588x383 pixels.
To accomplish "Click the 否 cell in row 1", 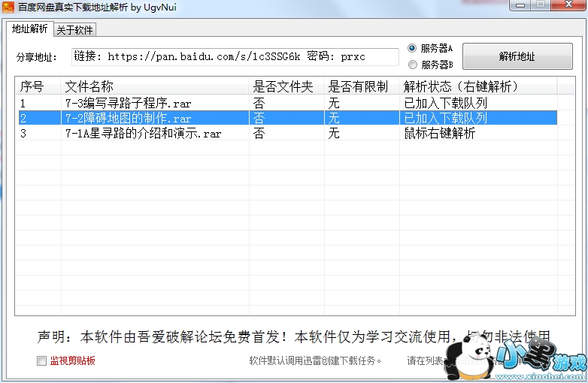I will [x=259, y=103].
